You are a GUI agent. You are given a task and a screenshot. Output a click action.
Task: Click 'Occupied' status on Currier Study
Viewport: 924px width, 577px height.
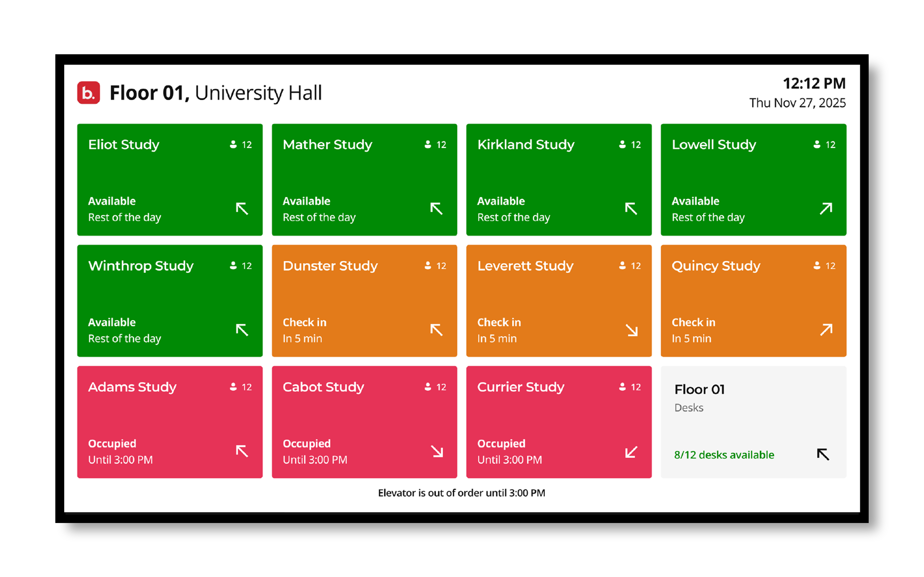point(501,444)
